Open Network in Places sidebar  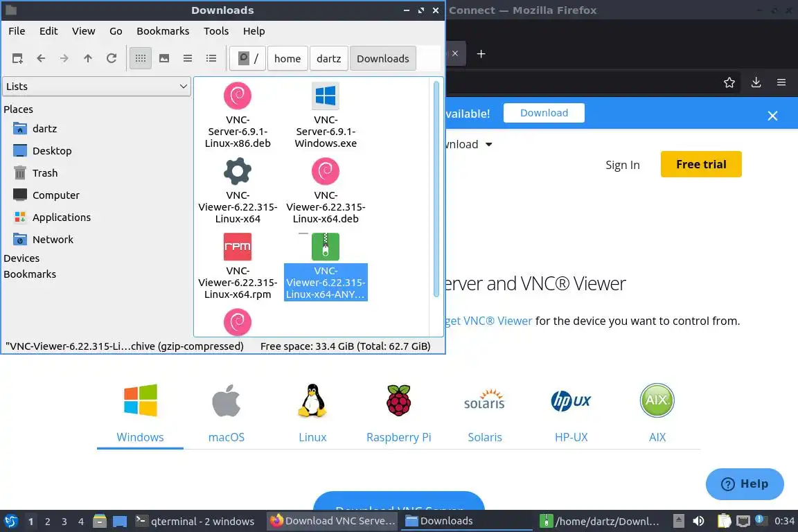53,239
